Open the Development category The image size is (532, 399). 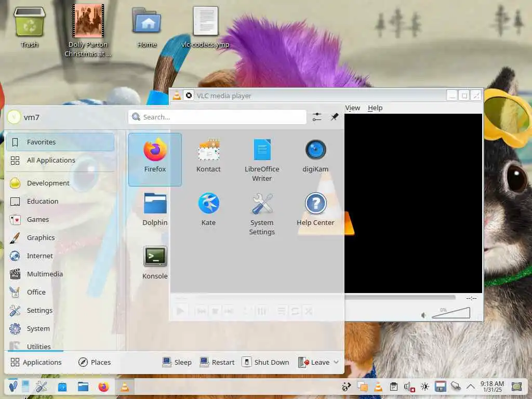[x=60, y=183]
